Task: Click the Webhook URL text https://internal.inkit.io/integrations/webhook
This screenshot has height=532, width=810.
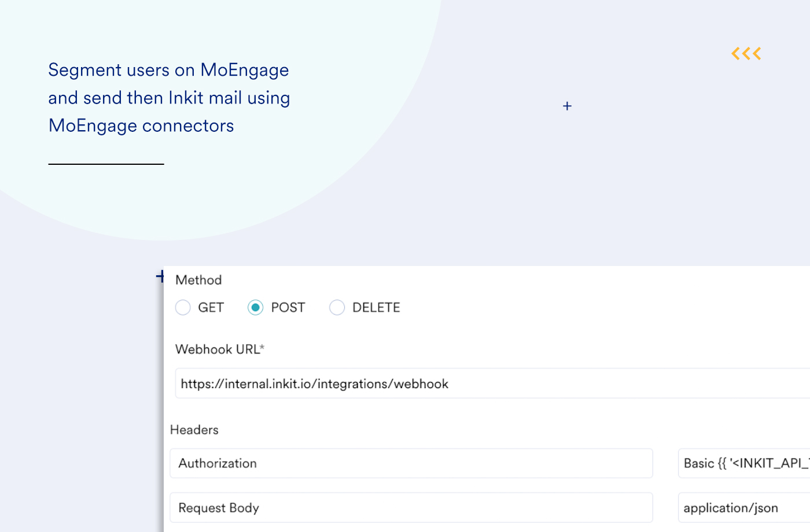Action: coord(315,383)
